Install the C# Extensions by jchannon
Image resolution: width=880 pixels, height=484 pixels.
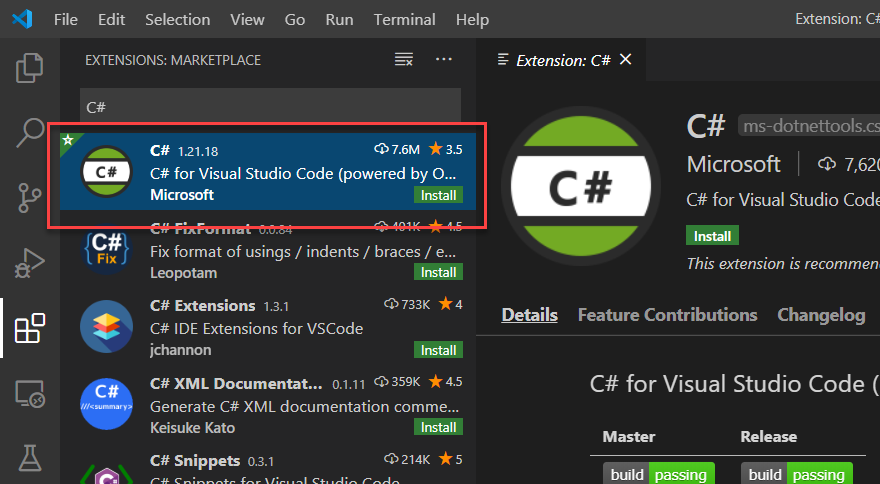(x=438, y=350)
